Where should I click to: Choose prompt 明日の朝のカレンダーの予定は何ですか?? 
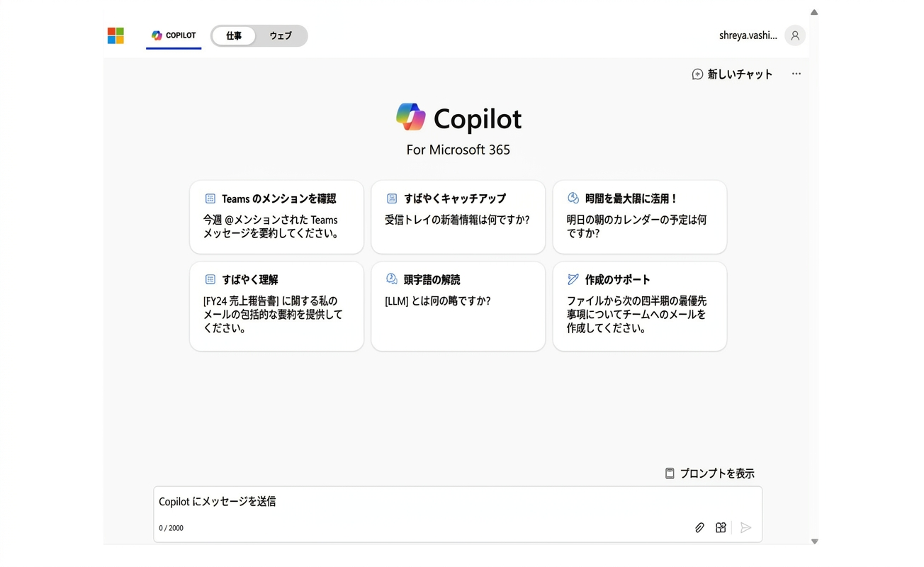click(x=636, y=226)
